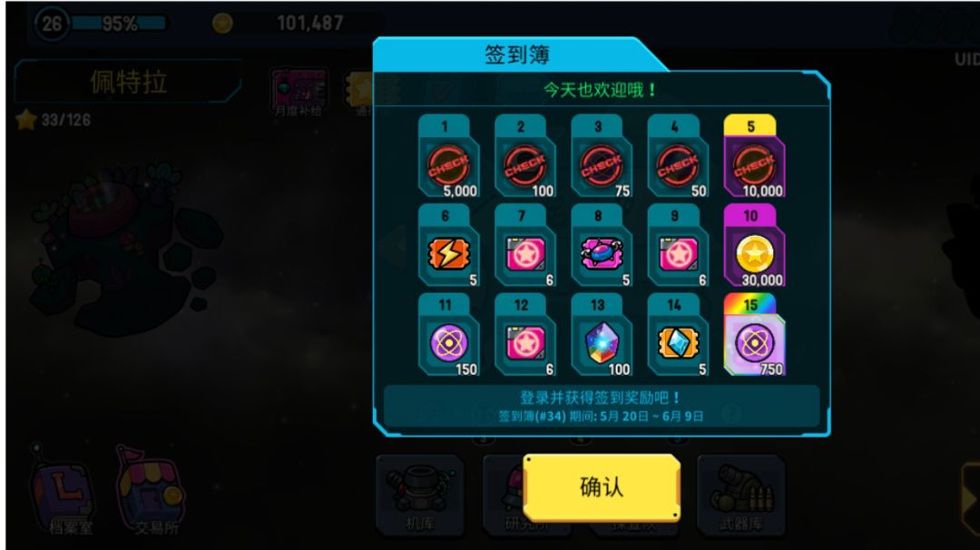Select day 13 rainbow crystal reward
The image size is (980, 550).
click(x=602, y=335)
